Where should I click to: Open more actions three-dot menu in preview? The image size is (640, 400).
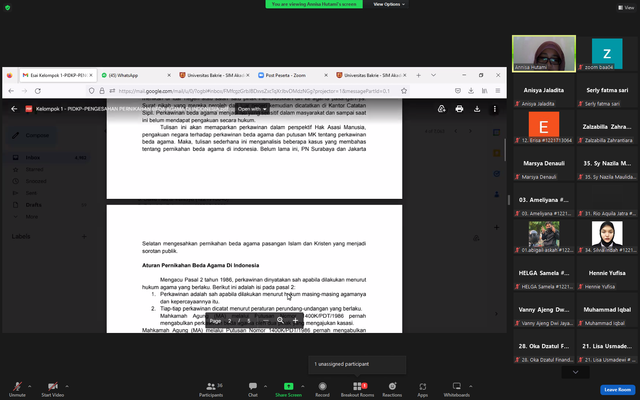pyautogui.click(x=494, y=109)
